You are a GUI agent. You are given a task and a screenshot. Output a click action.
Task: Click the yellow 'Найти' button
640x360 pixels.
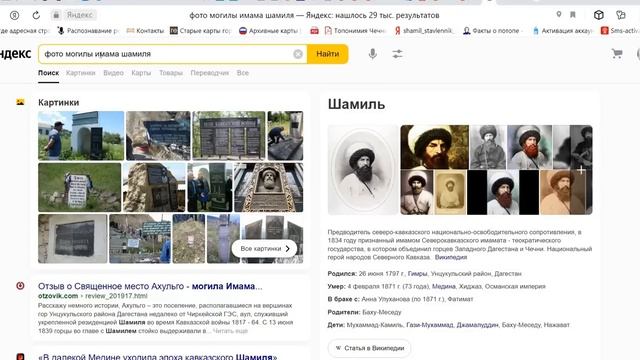[327, 54]
